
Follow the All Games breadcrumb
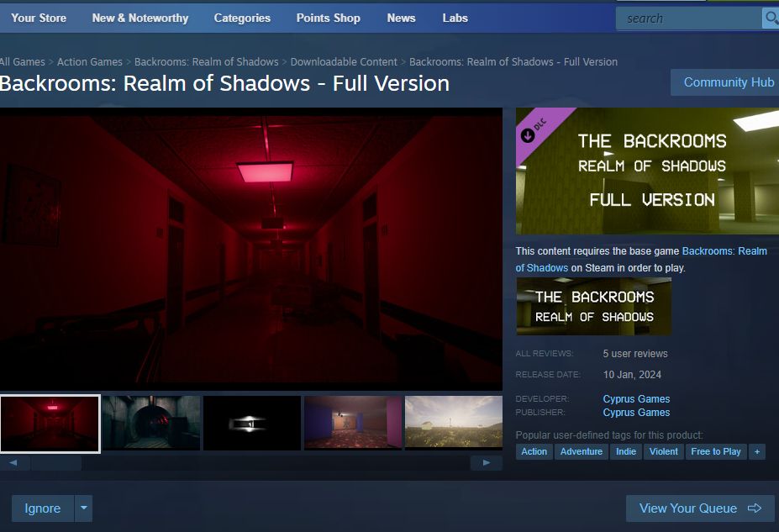click(x=23, y=61)
